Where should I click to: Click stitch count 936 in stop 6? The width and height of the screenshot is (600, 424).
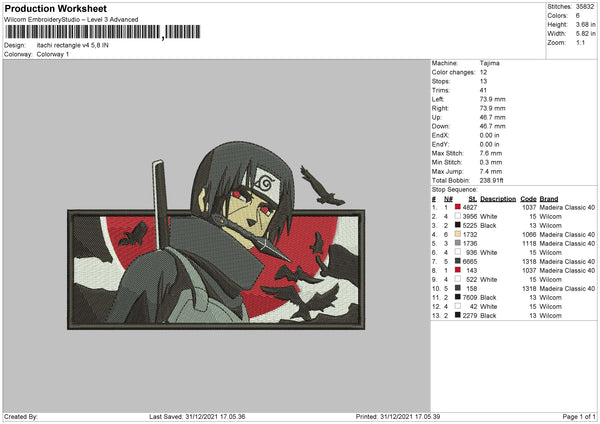tap(471, 253)
